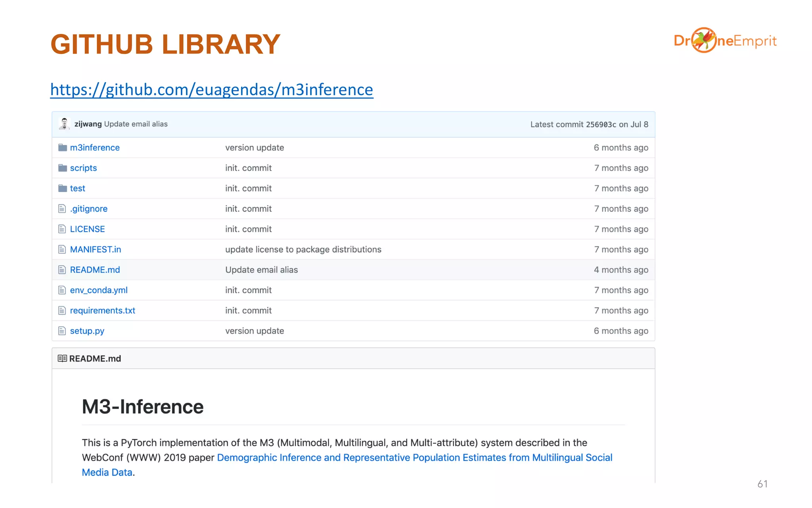The width and height of the screenshot is (812, 508).
Task: Click the requirements.txt file icon
Action: point(62,310)
